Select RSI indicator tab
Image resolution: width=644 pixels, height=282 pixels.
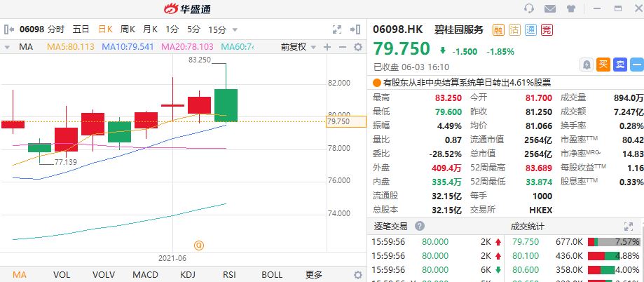click(229, 274)
